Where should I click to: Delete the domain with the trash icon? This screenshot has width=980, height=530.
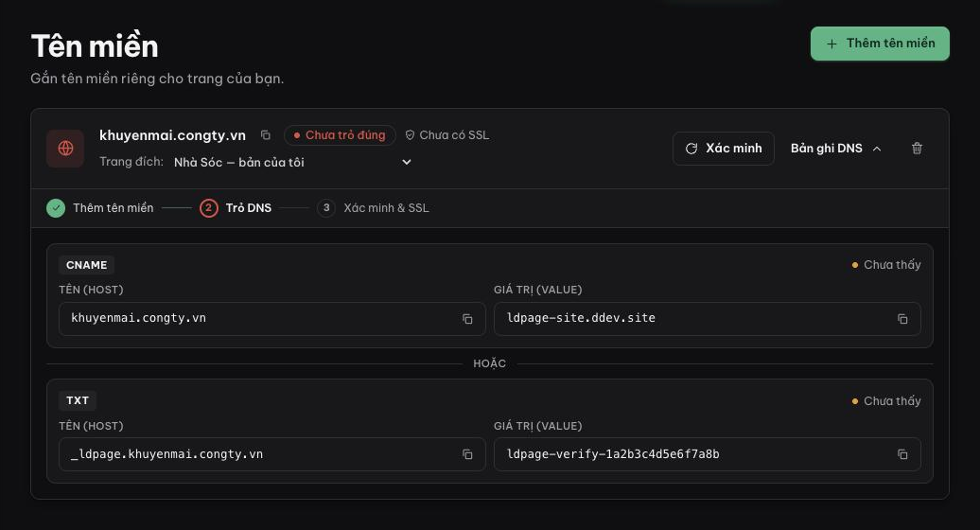917,149
